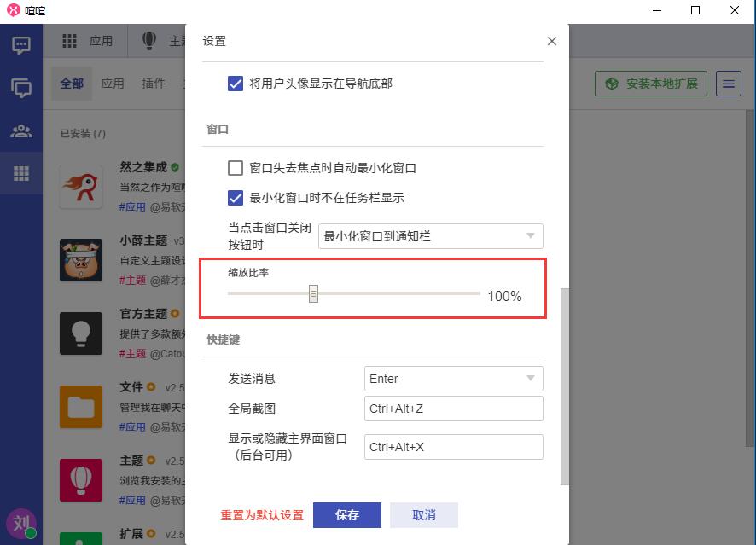Open the group chats icon in sidebar
The image size is (756, 545).
coord(21,88)
